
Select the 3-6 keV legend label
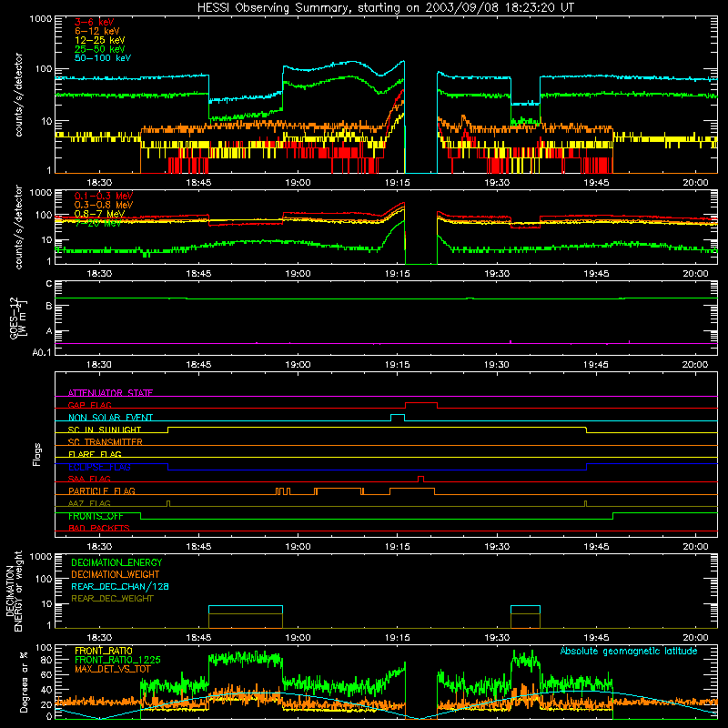point(94,22)
